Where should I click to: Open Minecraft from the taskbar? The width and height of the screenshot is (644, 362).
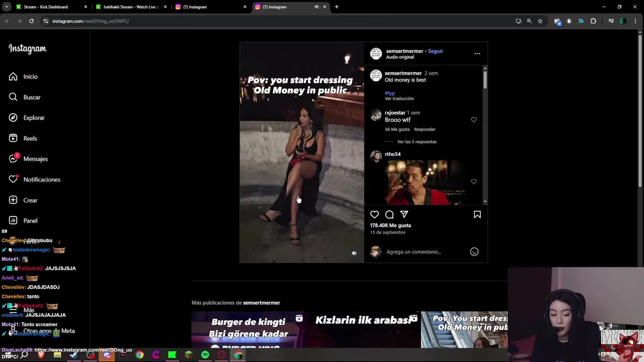click(x=188, y=355)
